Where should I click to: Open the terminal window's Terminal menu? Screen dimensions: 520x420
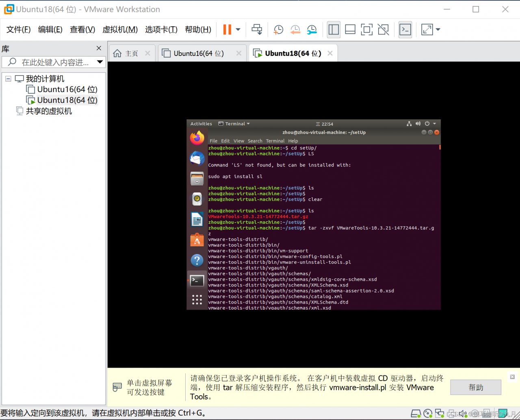tap(275, 141)
